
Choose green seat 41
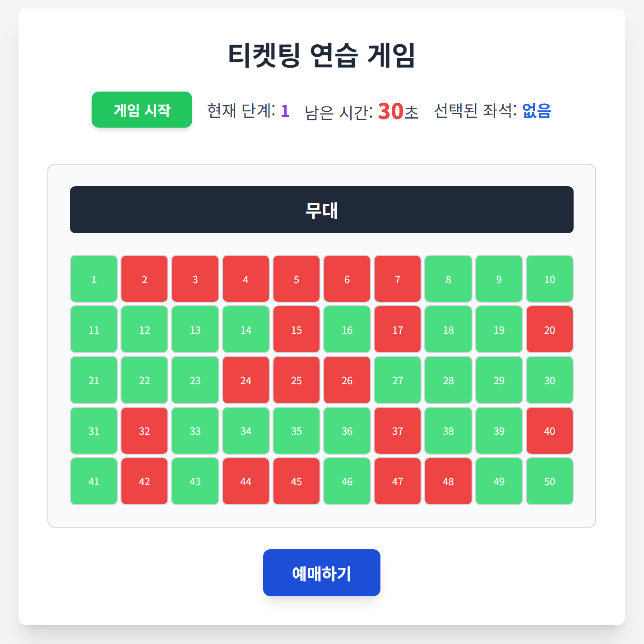(x=94, y=481)
